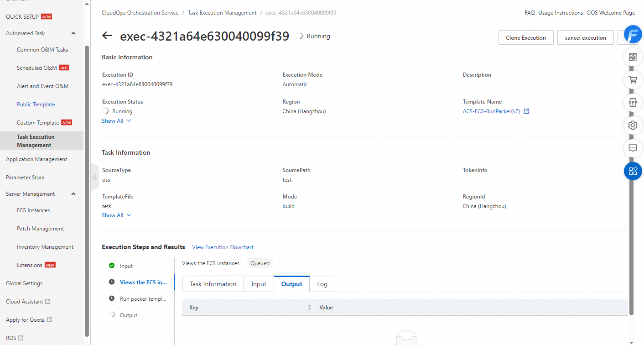644x345 pixels.
Task: Open the Task Information tab
Action: click(x=213, y=284)
